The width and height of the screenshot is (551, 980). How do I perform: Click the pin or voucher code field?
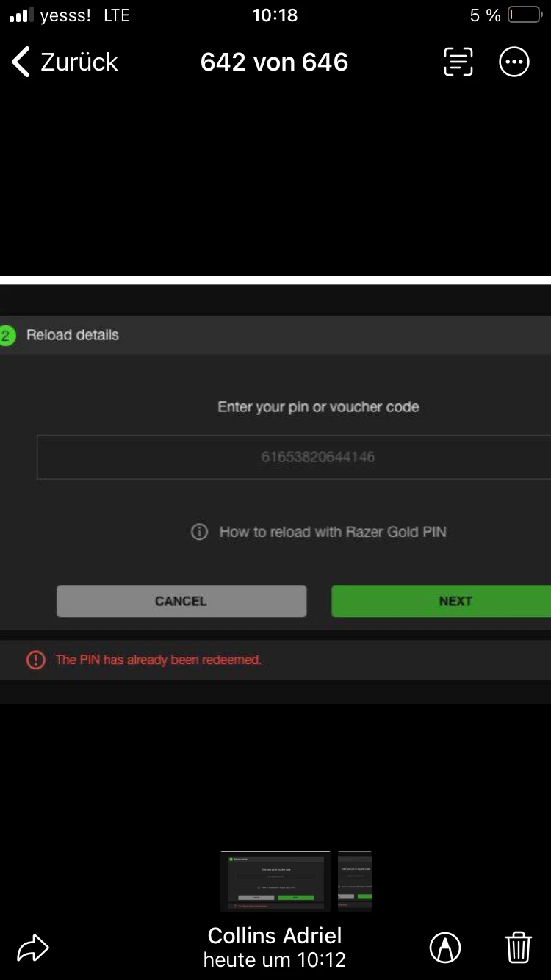294,457
